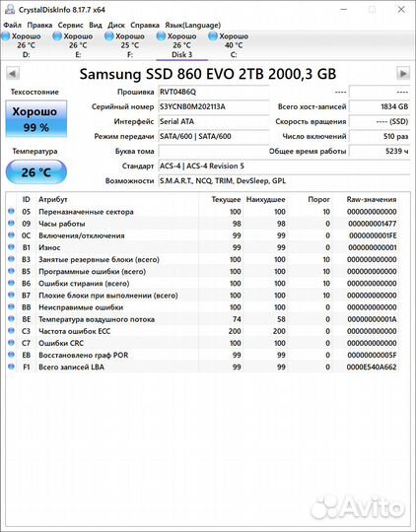The height and width of the screenshot is (532, 416).
Task: Select the E: disk tab
Action: click(78, 45)
